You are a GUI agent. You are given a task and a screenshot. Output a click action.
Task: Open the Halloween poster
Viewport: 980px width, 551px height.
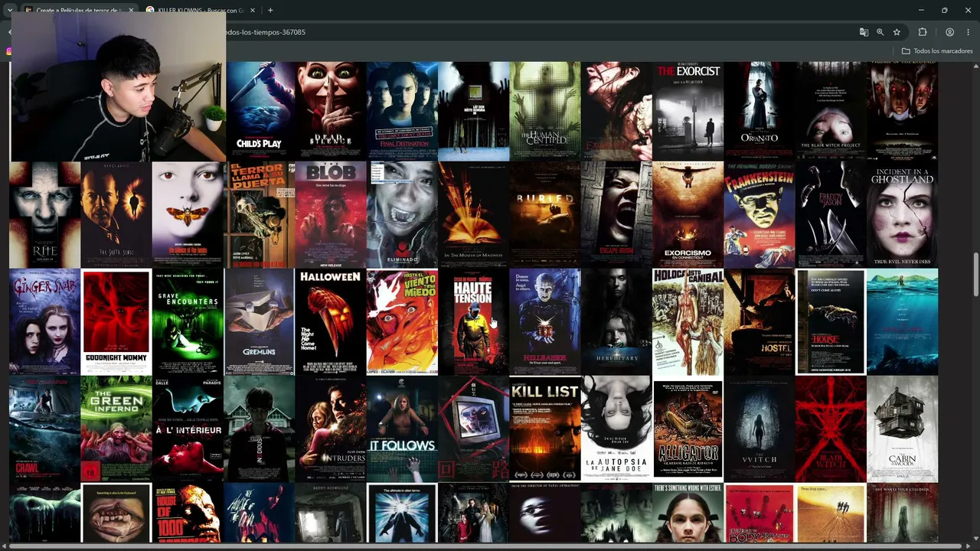331,322
